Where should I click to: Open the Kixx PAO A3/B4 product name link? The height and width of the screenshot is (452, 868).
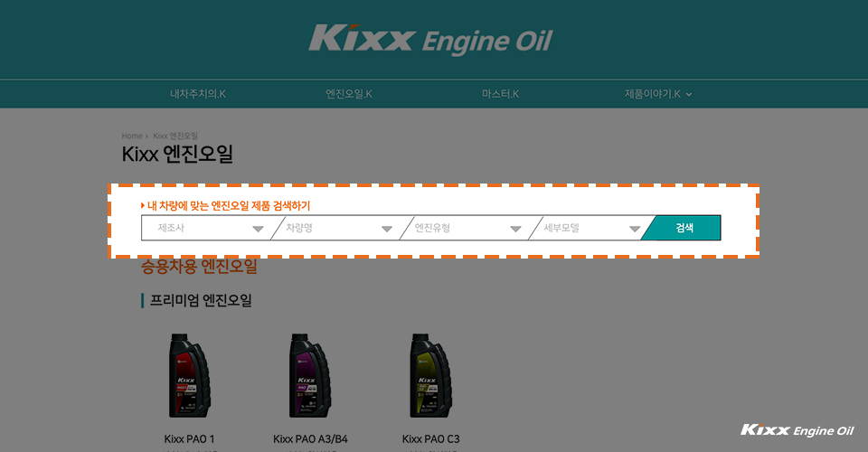[310, 438]
